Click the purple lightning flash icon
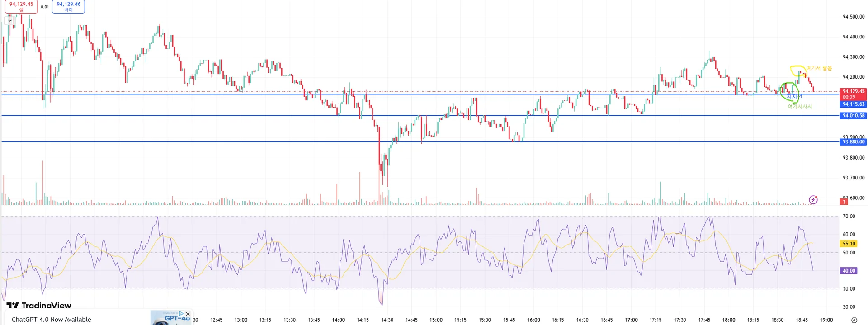This screenshot has width=868, height=325. pyautogui.click(x=813, y=199)
